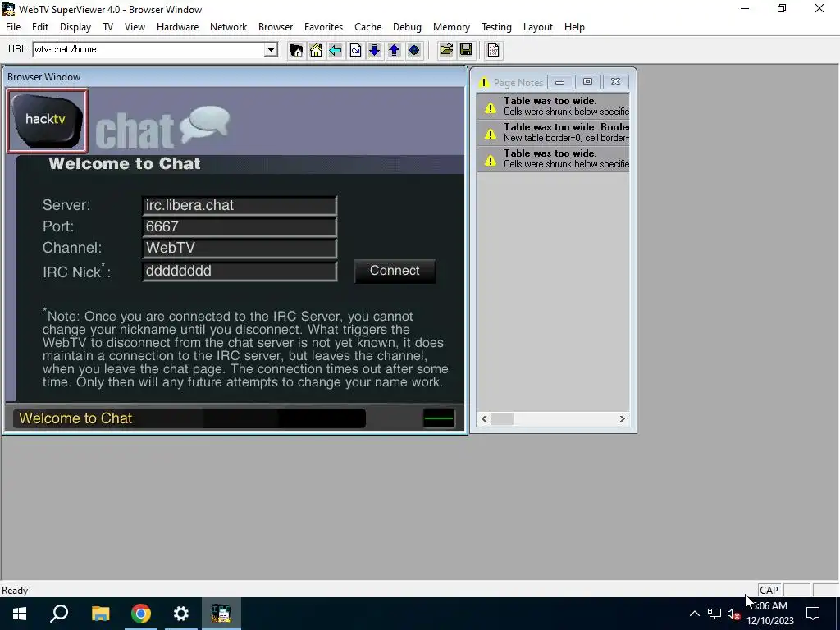Click the third Page Notes warning icon
Screen dimensions: 840x630
(x=491, y=160)
